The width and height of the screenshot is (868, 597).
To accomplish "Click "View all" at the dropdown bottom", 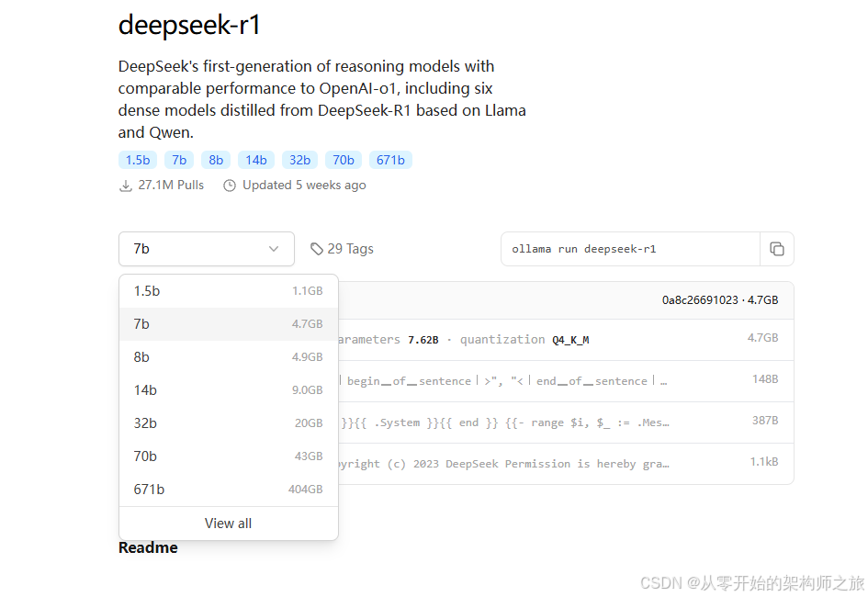I will 228,523.
